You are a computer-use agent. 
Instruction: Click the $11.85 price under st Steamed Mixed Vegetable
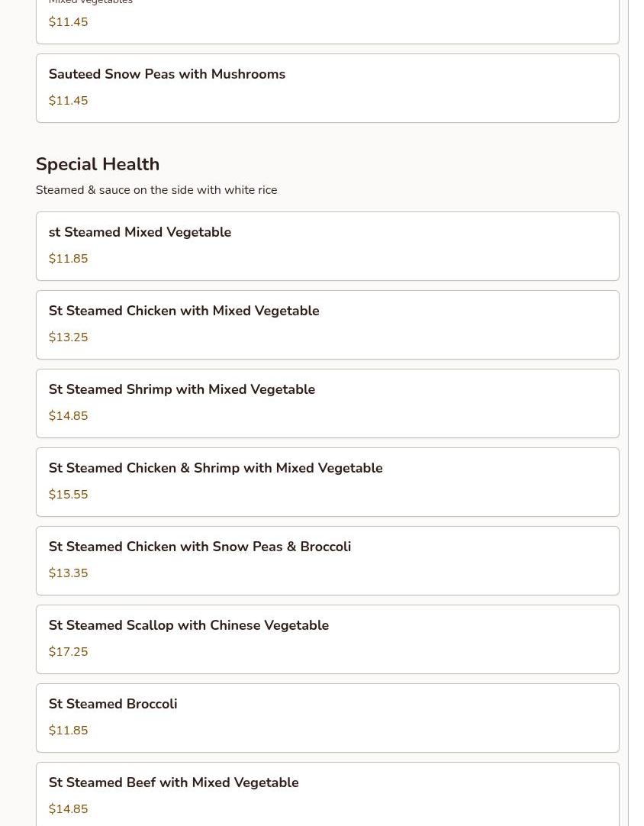tap(68, 259)
